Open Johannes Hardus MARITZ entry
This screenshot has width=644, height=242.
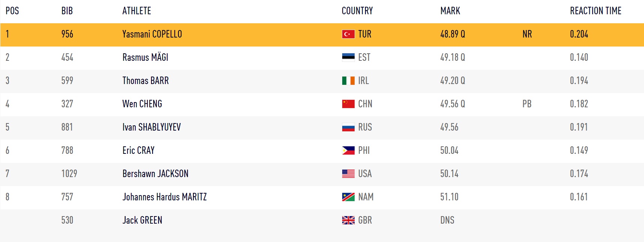(x=165, y=197)
